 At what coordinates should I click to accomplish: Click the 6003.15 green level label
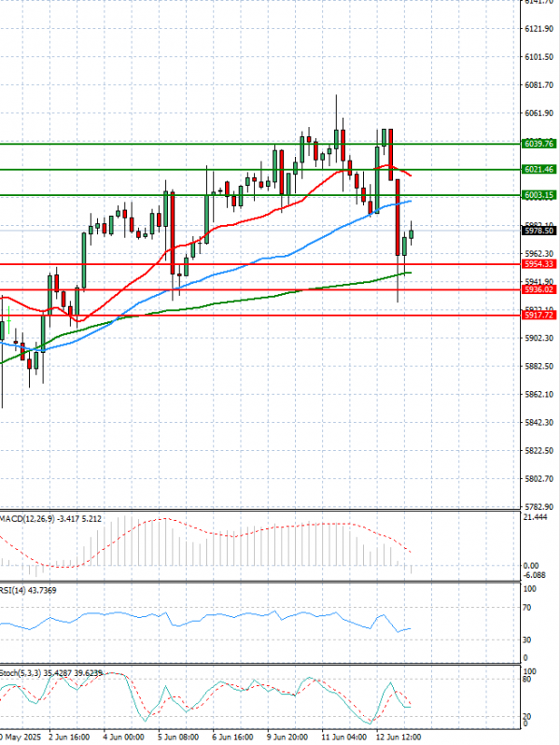coord(539,195)
